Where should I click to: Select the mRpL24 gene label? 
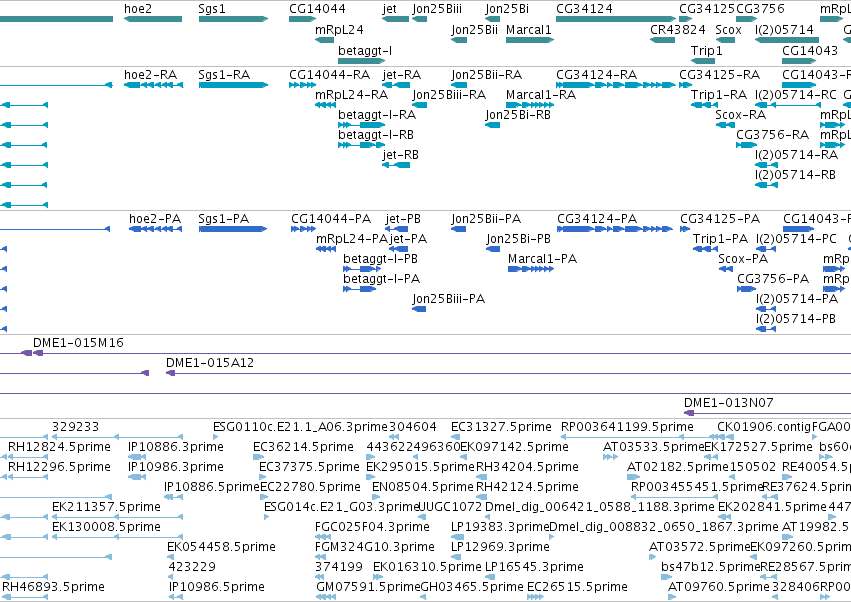click(339, 29)
